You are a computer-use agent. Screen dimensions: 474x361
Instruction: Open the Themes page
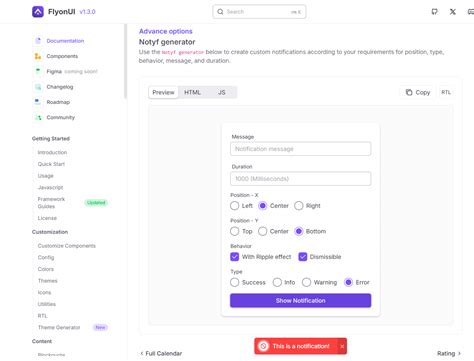tap(48, 281)
